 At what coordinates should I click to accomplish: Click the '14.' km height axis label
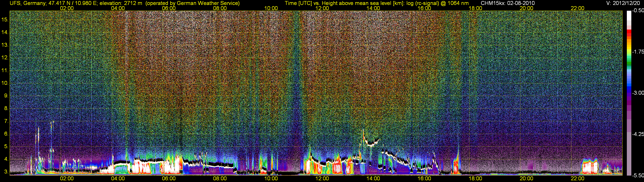(x=5, y=32)
